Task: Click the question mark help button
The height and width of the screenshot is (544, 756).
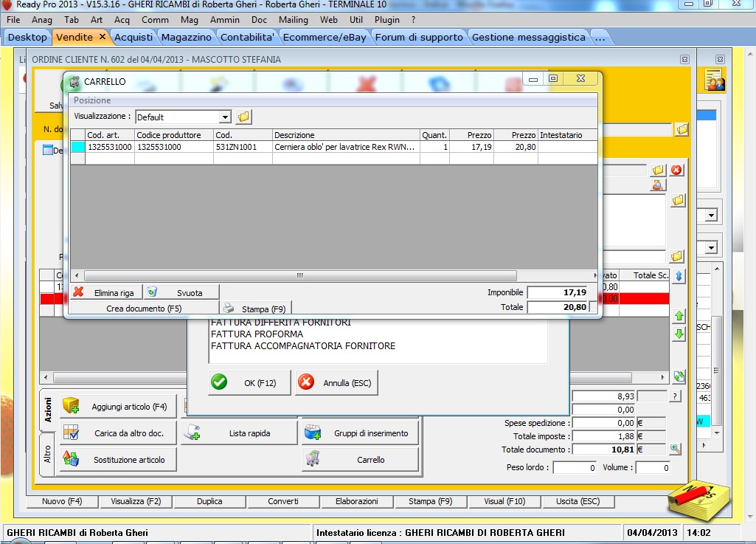Action: click(675, 396)
